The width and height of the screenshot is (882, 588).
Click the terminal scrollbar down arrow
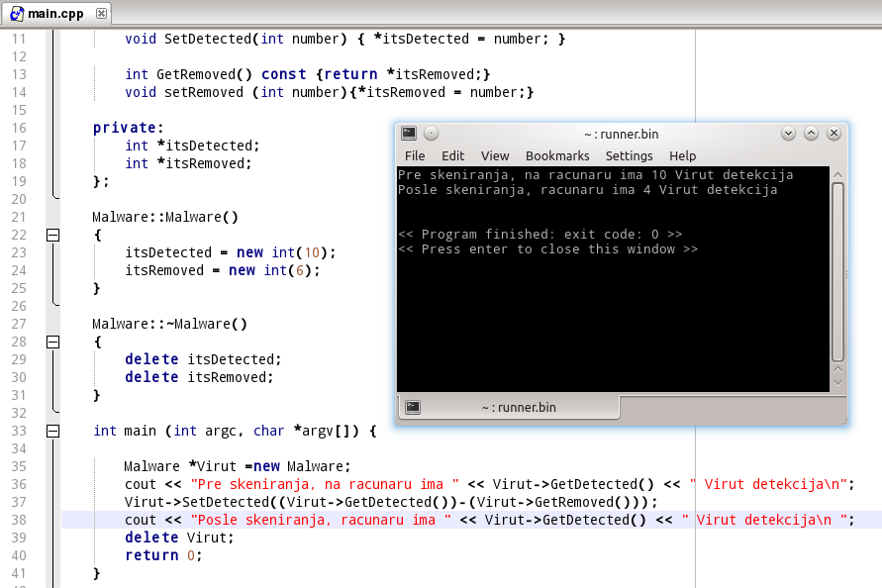tap(837, 383)
